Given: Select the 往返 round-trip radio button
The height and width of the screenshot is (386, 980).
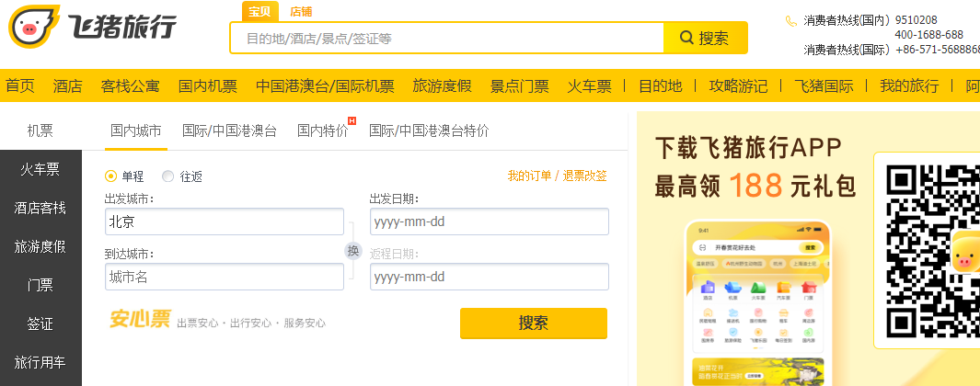Looking at the screenshot, I should (167, 176).
